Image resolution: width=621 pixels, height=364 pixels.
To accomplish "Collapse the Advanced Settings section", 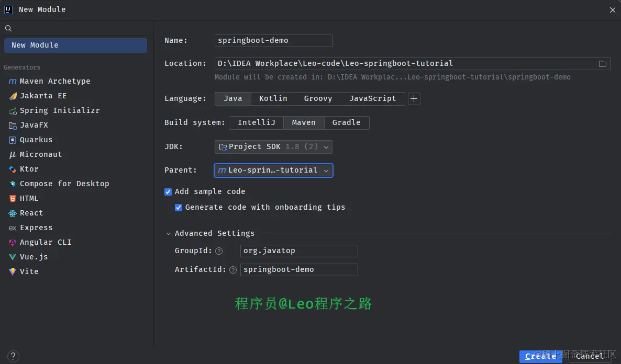I will (168, 234).
